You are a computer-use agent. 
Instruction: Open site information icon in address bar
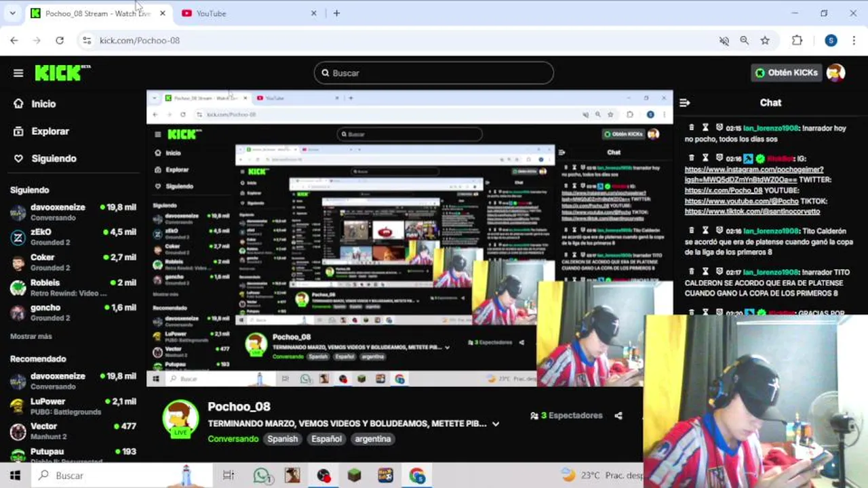[87, 41]
